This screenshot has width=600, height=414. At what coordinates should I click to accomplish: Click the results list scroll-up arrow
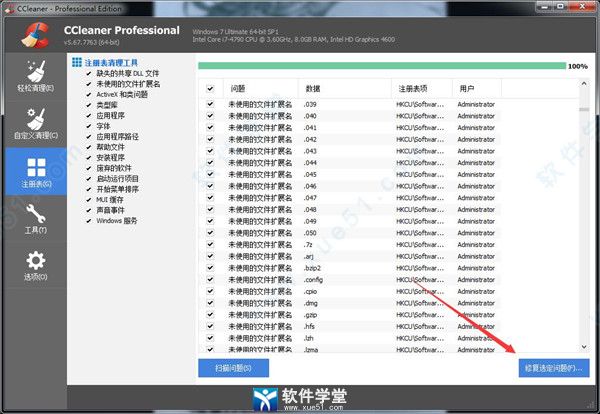click(584, 83)
